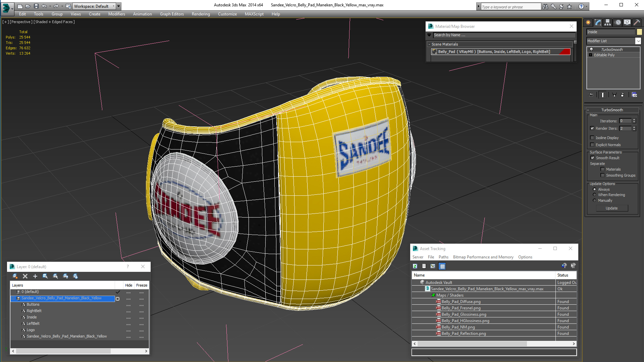Click the Update button in TurboSmooth
Viewport: 644px width, 362px height.
[x=612, y=208]
